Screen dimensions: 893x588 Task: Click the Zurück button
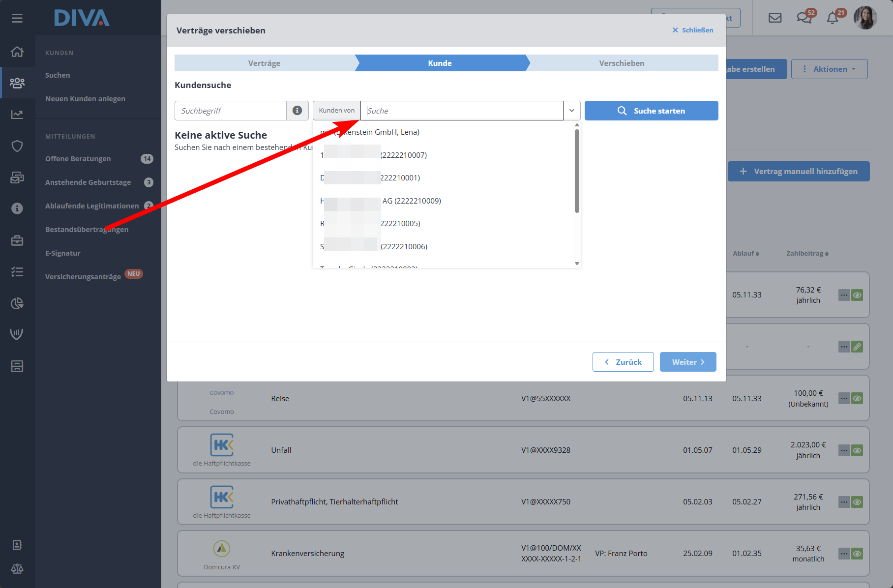point(623,362)
